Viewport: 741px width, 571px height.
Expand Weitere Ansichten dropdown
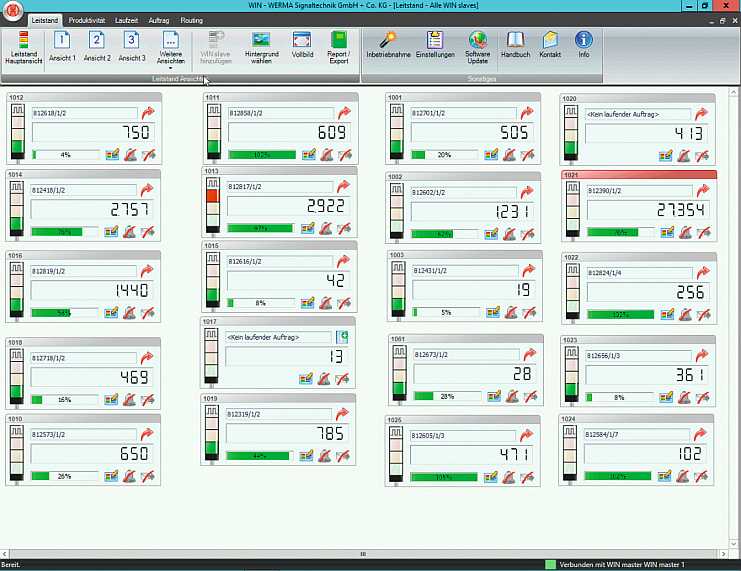click(x=170, y=49)
